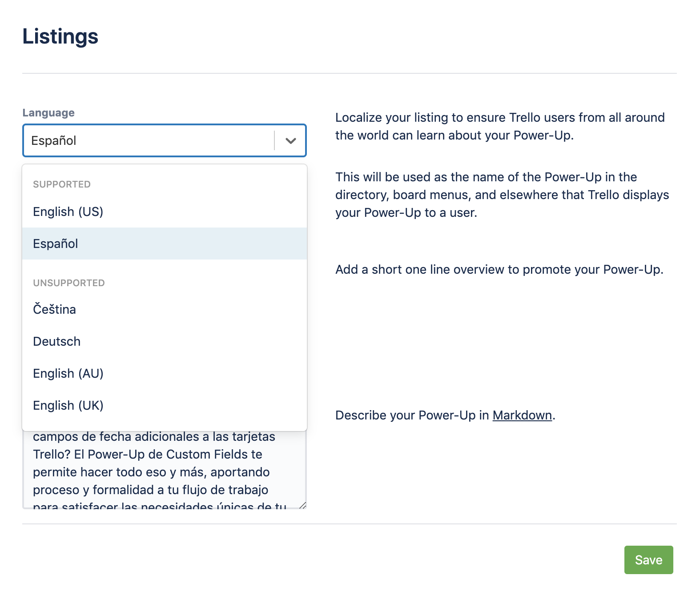Open the Markdown link
Image resolution: width=700 pixels, height=591 pixels.
click(522, 415)
